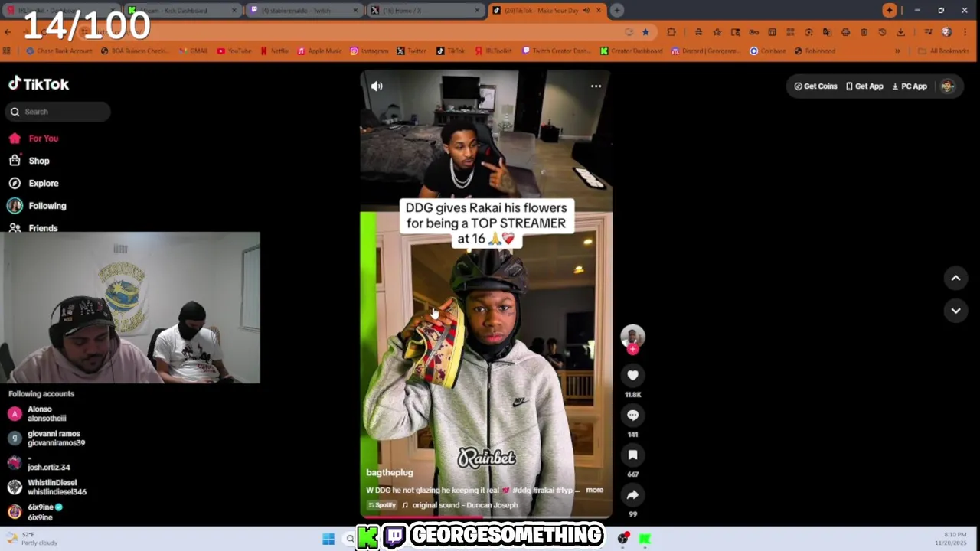Open the Netflix bookmark
This screenshot has height=551, width=980.
point(274,51)
